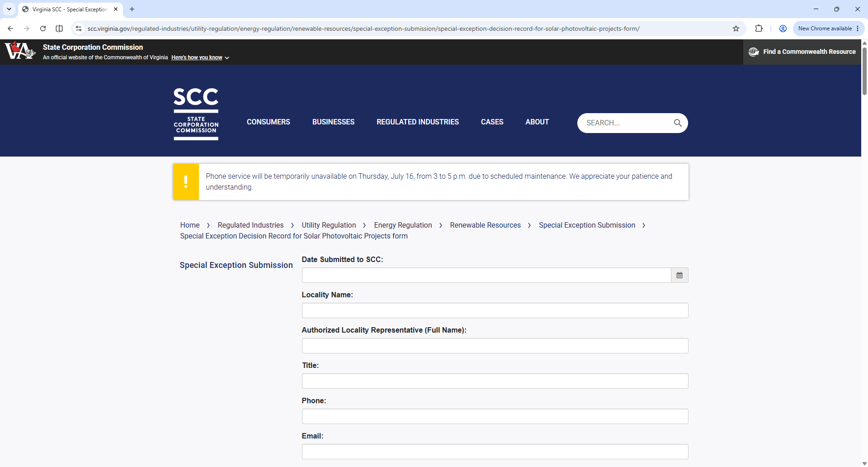
Task: Open the Extensions puzzle icon
Action: [x=759, y=29]
